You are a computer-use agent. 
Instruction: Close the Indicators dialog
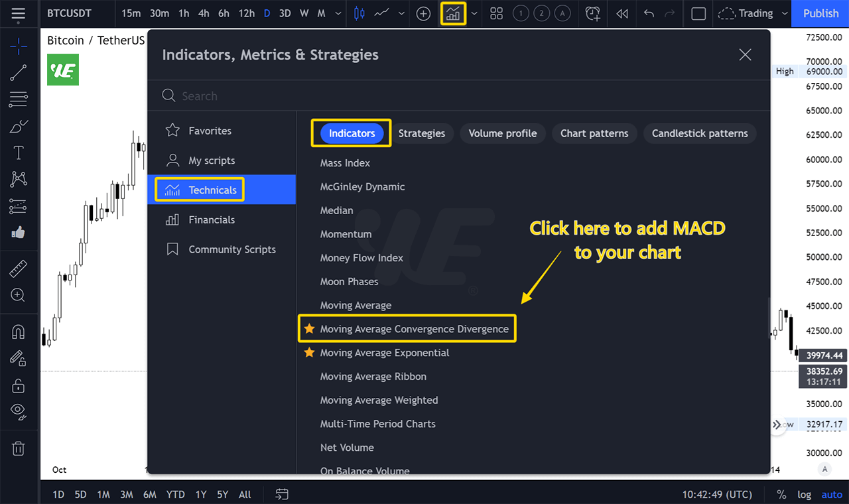745,55
